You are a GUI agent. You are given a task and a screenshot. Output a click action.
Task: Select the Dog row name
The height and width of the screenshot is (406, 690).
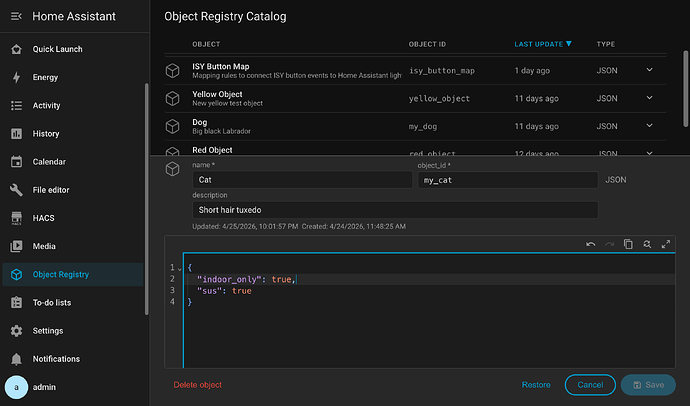pos(199,122)
